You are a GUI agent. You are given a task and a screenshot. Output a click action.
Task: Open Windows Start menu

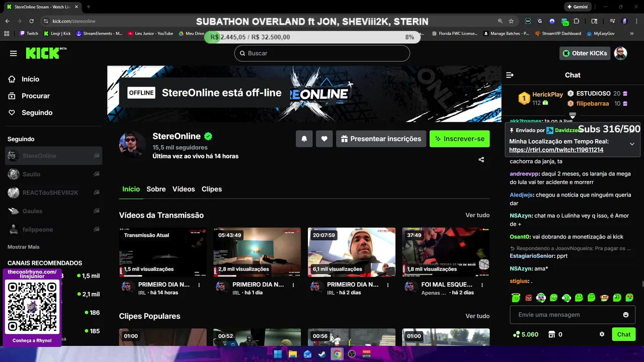pyautogui.click(x=278, y=354)
